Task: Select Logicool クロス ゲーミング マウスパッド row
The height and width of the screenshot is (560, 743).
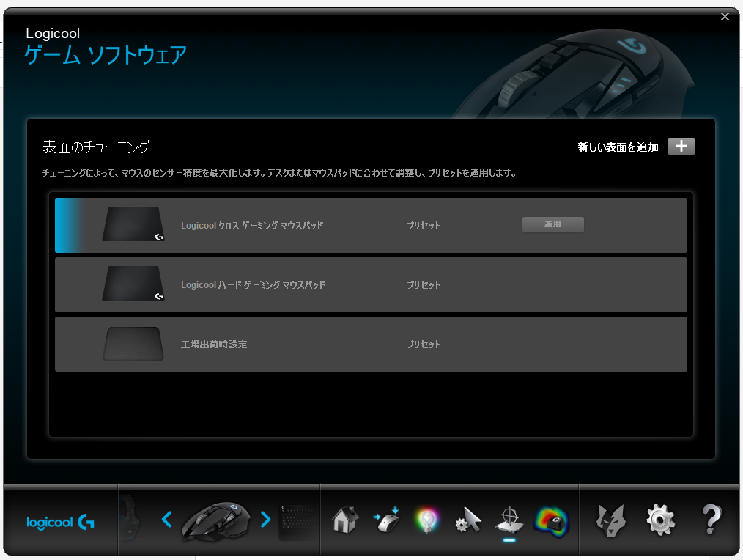Action: [371, 225]
